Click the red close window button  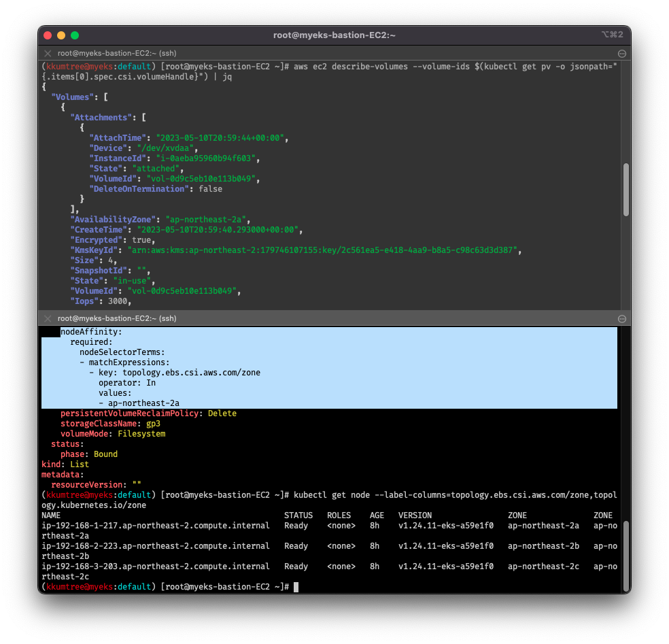coord(48,35)
